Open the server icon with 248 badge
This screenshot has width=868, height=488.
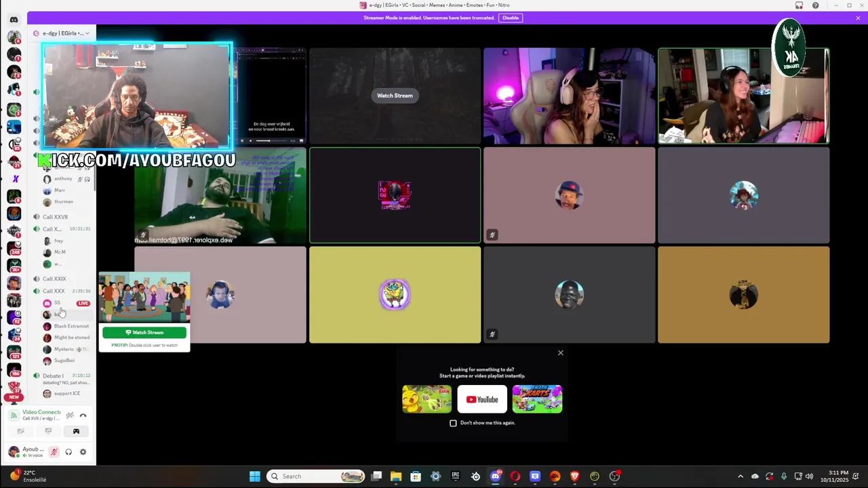14,249
